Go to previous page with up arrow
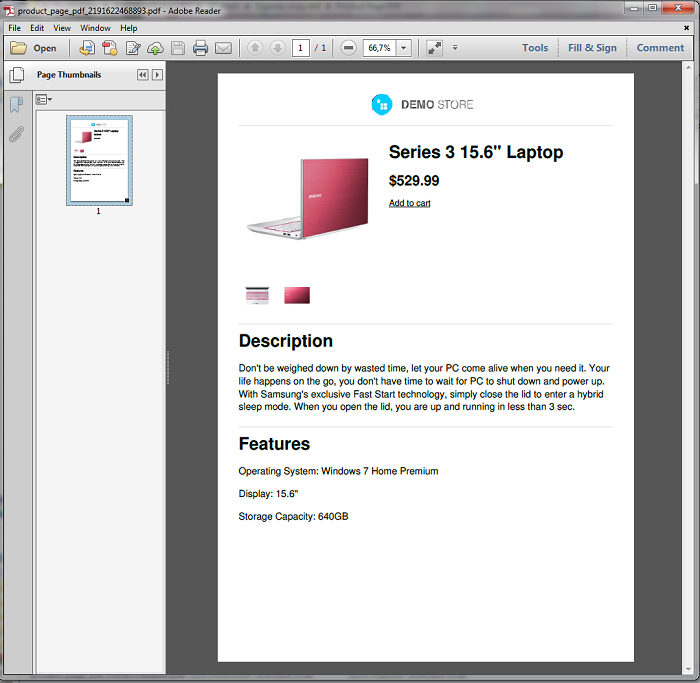The height and width of the screenshot is (683, 700). coord(255,48)
